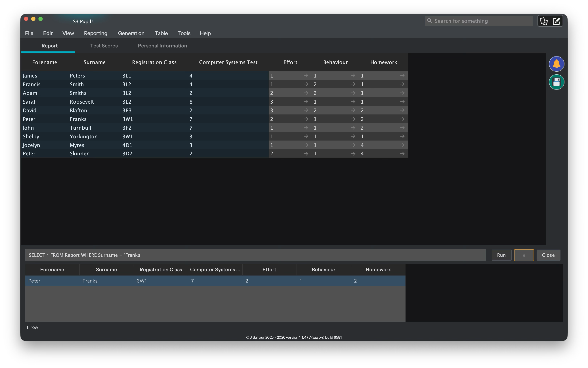Click the Effort arrow in Sarah Roosevelt's row
The image size is (588, 368).
pos(306,102)
